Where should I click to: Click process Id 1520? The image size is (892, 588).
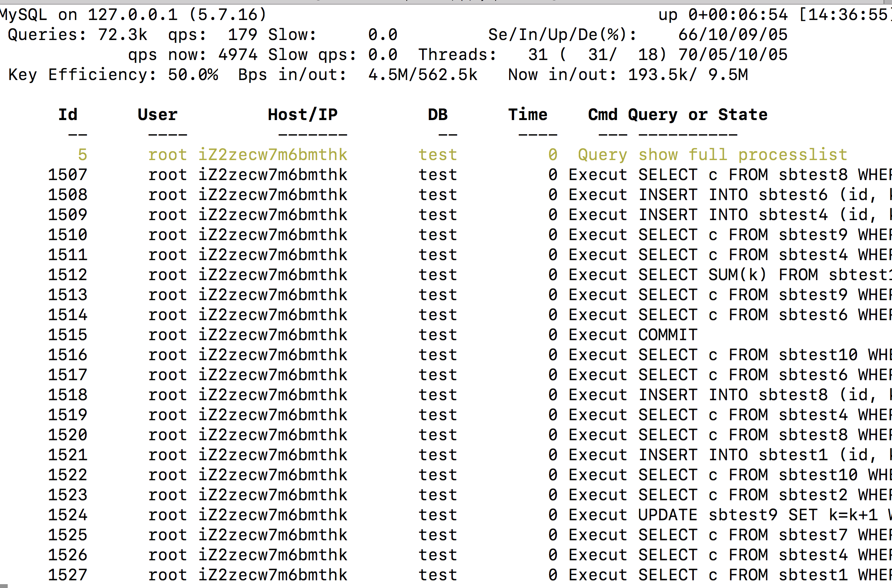68,435
